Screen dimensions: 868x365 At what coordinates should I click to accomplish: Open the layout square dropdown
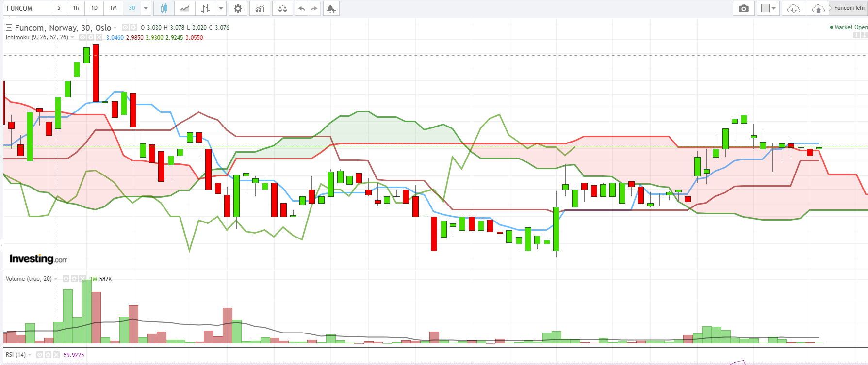tap(769, 8)
